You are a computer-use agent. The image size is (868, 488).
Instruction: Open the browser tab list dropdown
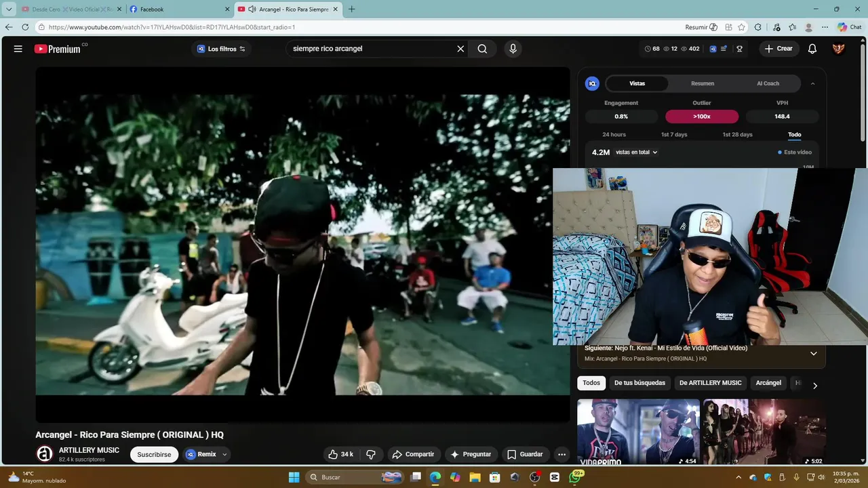tap(9, 9)
